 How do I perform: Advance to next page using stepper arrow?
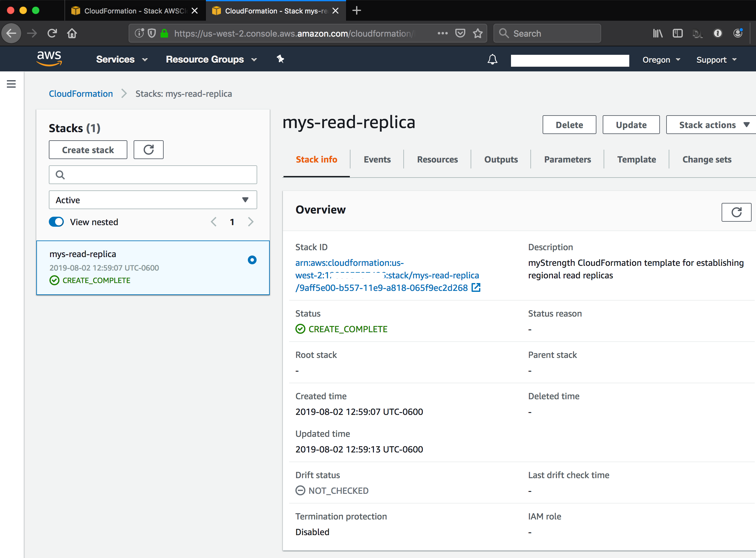point(251,221)
